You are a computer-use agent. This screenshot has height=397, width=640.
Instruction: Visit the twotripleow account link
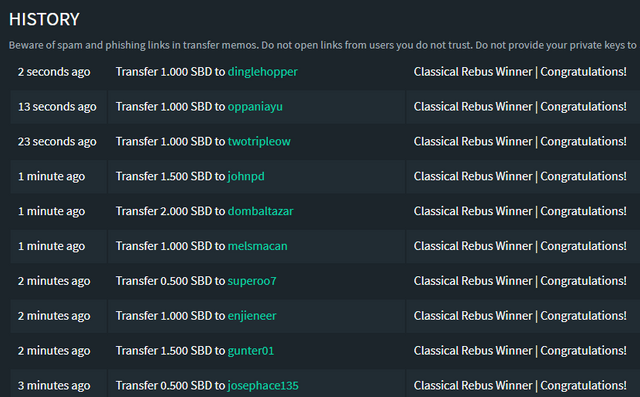(259, 142)
